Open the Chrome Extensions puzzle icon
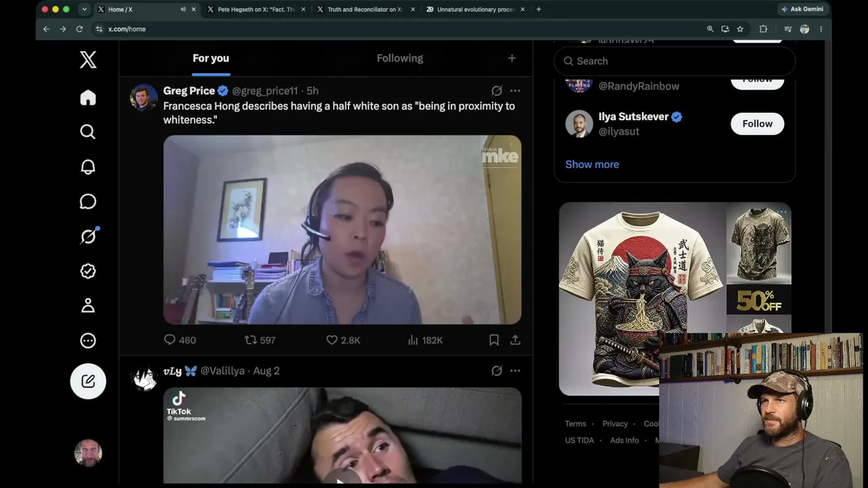Viewport: 868px width, 488px height. pyautogui.click(x=763, y=29)
